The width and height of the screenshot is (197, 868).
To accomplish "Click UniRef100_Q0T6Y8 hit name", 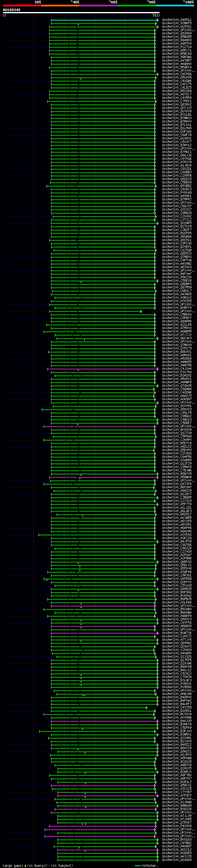I will click(x=176, y=111).
